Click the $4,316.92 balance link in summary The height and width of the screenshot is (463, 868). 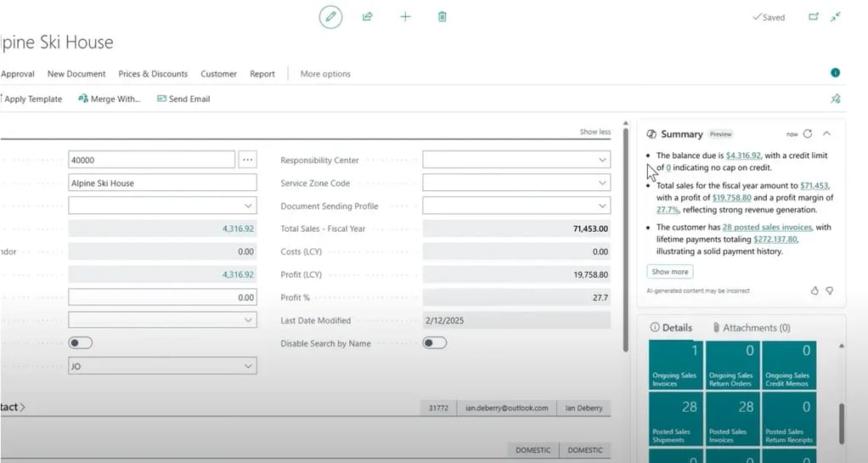click(743, 155)
